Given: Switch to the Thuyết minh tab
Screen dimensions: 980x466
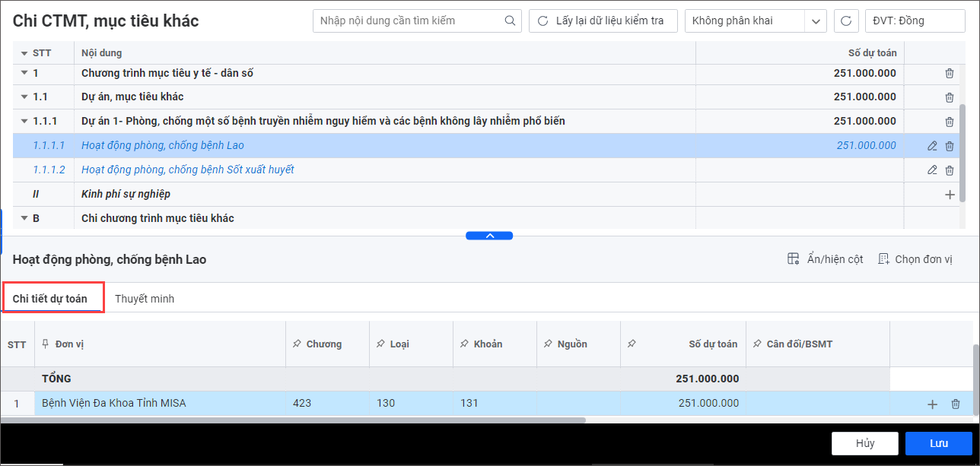Looking at the screenshot, I should 145,299.
